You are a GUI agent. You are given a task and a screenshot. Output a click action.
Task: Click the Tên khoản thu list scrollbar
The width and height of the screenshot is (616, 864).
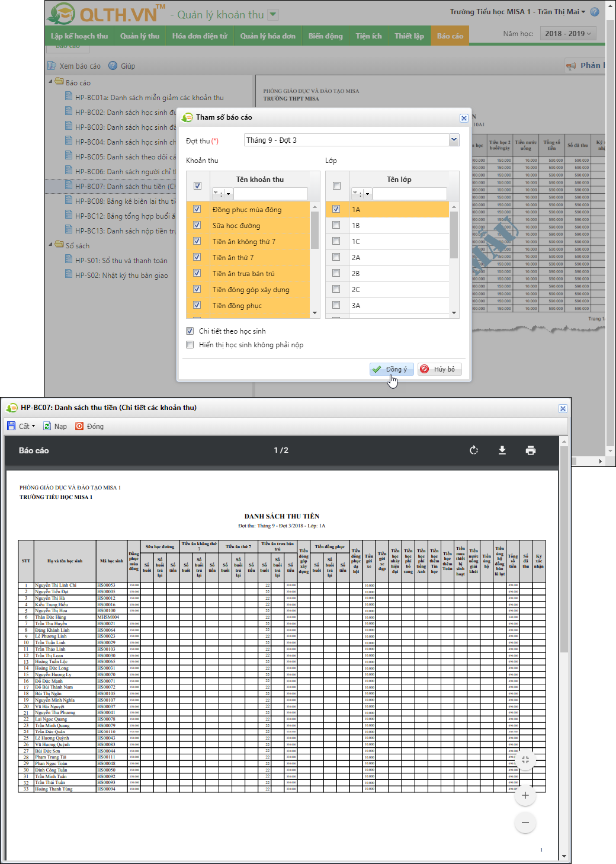[315, 230]
